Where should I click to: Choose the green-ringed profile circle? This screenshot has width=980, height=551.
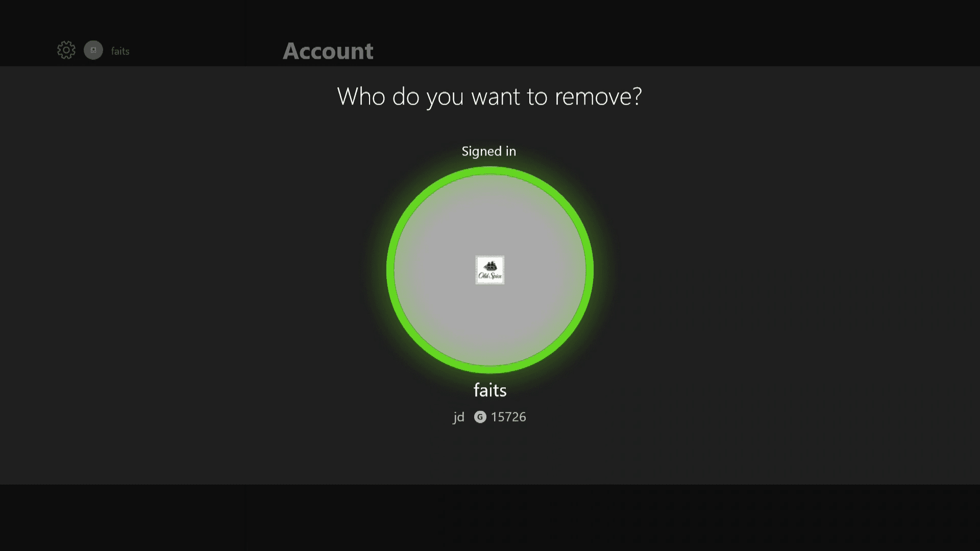(x=490, y=270)
